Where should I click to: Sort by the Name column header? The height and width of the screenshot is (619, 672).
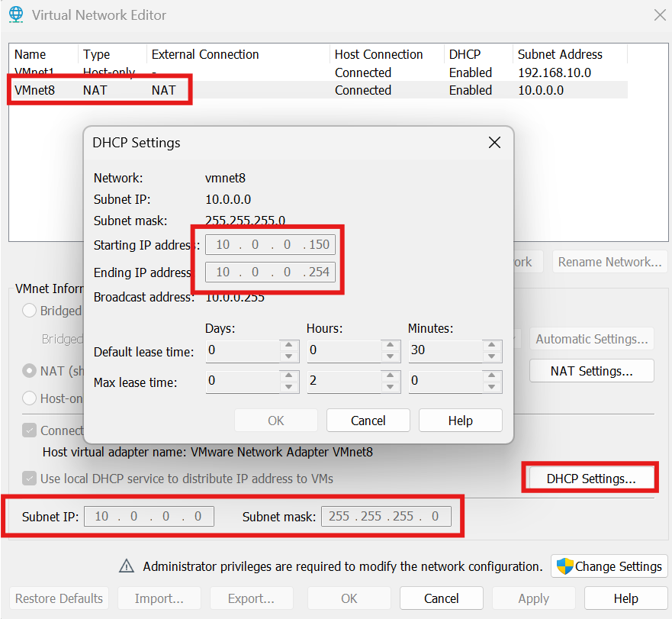pyautogui.click(x=43, y=54)
